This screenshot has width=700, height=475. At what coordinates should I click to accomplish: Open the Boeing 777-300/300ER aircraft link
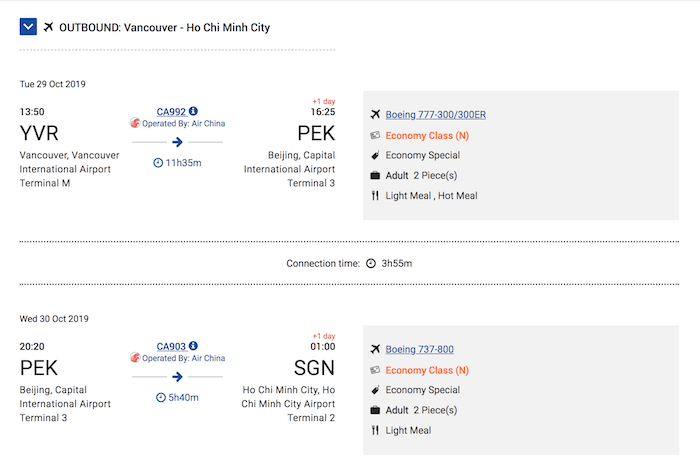pyautogui.click(x=436, y=115)
